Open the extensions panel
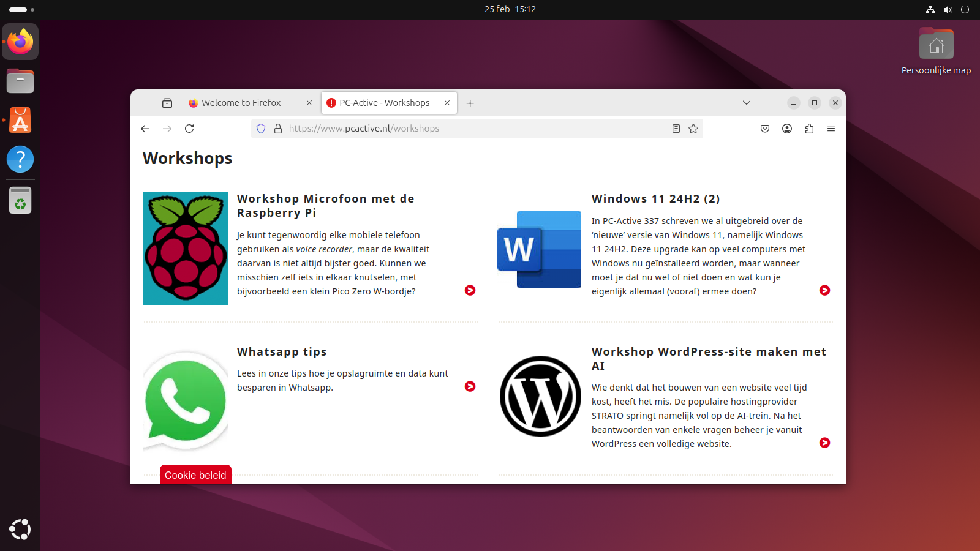Viewport: 980px width, 551px height. click(809, 129)
